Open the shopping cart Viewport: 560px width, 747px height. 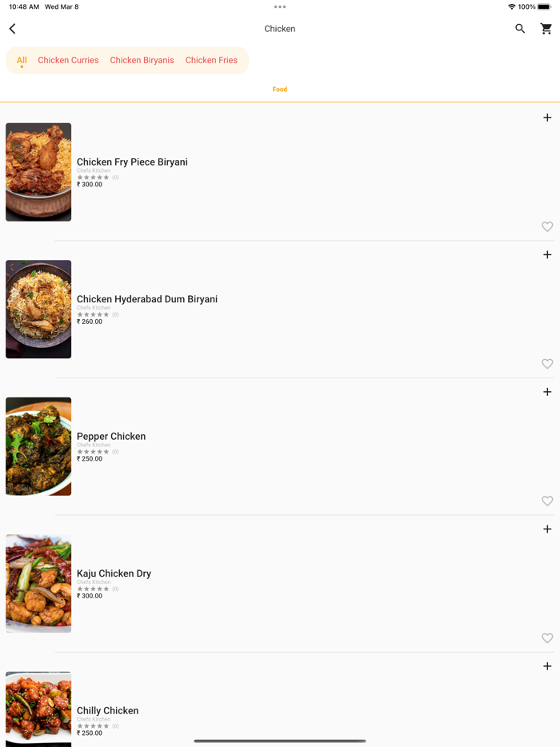click(x=546, y=29)
